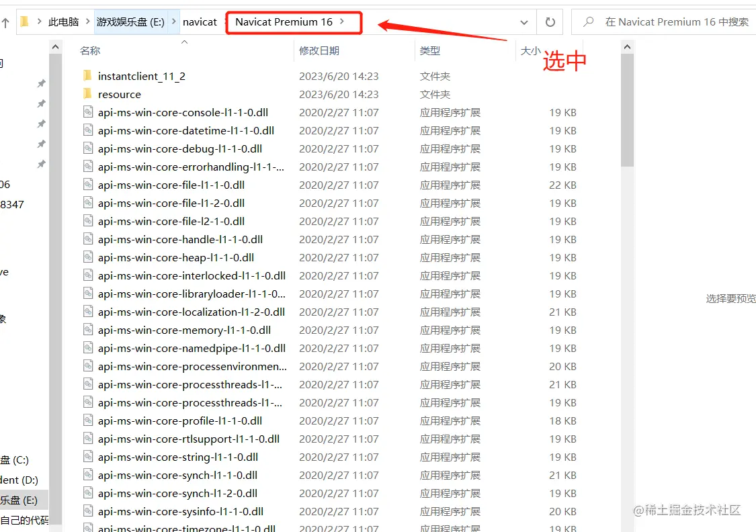Select api-ms-win-core-rtlsupport-l1-1-0.dll file icon
This screenshot has height=532, width=756.
pos(88,439)
